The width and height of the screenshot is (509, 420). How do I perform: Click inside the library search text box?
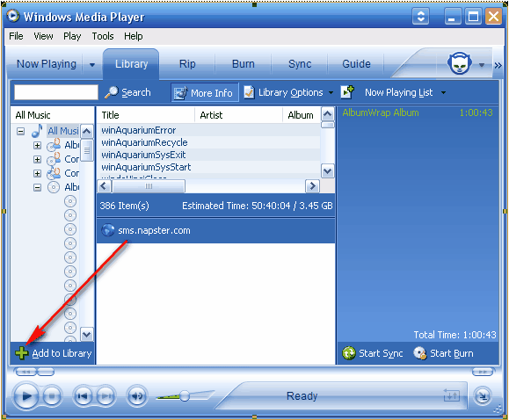point(56,92)
